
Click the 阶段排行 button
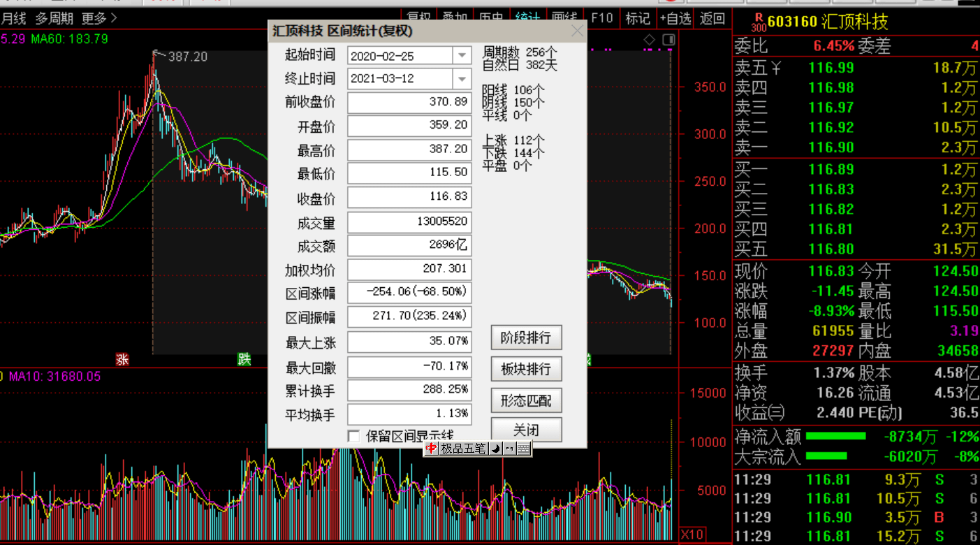pyautogui.click(x=527, y=337)
